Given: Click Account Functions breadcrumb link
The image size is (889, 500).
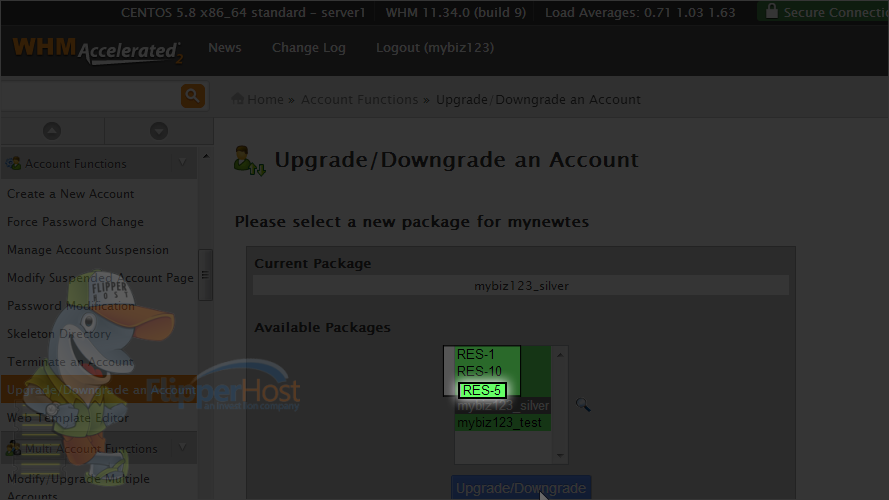Looking at the screenshot, I should 359,99.
